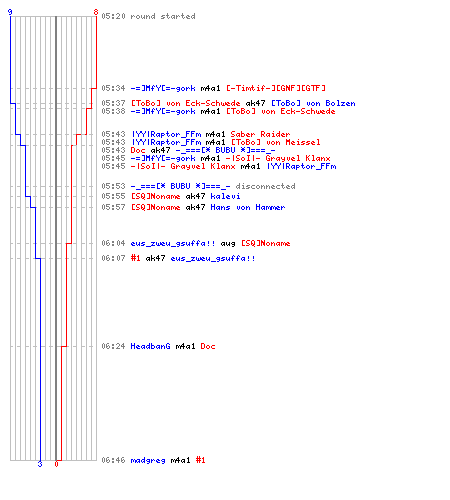Click blue name Hans von Hammer
This screenshot has height=500, width=450.
pos(248,207)
